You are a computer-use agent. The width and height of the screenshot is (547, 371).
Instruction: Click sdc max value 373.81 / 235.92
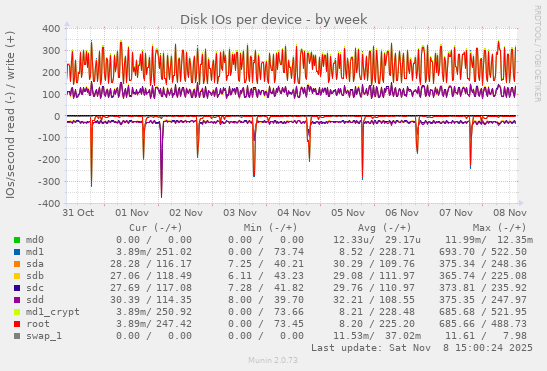(x=483, y=288)
